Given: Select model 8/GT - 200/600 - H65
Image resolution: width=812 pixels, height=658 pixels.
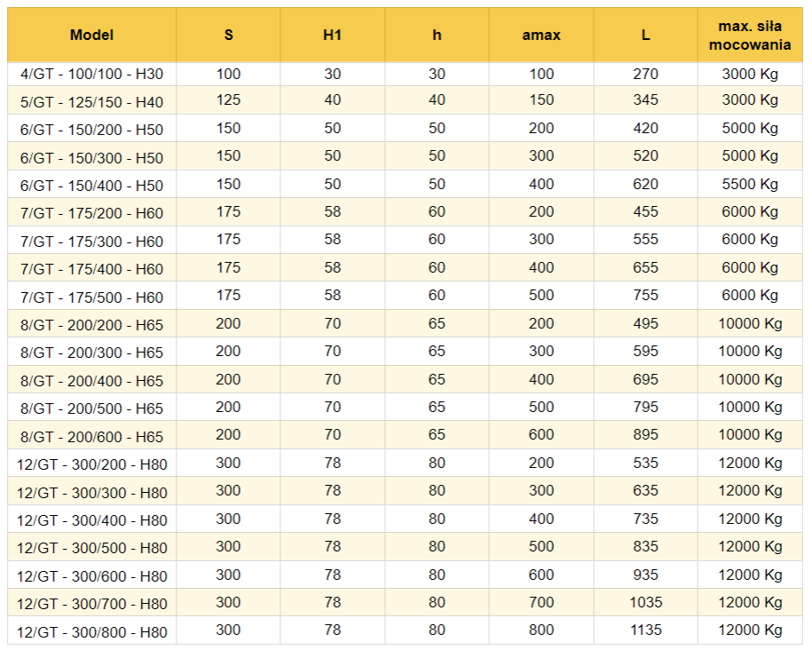Looking at the screenshot, I should [91, 437].
